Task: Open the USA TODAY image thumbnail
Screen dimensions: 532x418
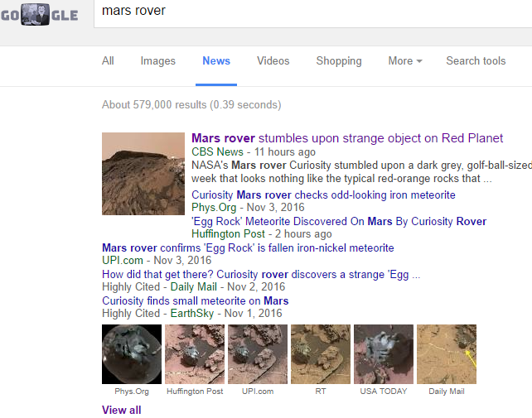Action: (x=383, y=354)
